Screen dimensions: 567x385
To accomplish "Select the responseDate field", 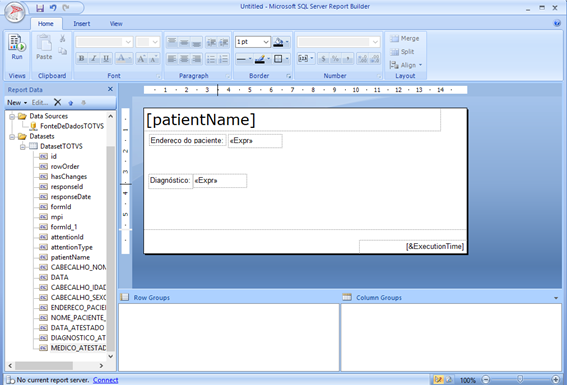I will pos(71,197).
